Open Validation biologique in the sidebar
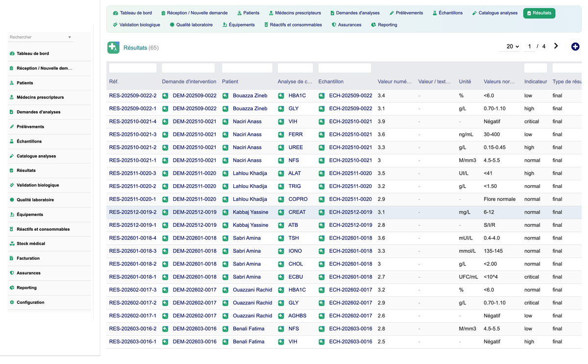This screenshot has height=364, width=588. click(38, 185)
